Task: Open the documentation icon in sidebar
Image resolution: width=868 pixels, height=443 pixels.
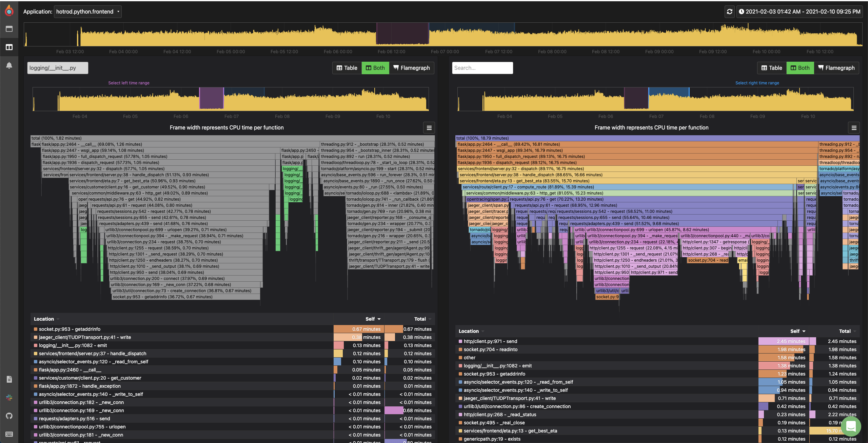Action: 9,379
